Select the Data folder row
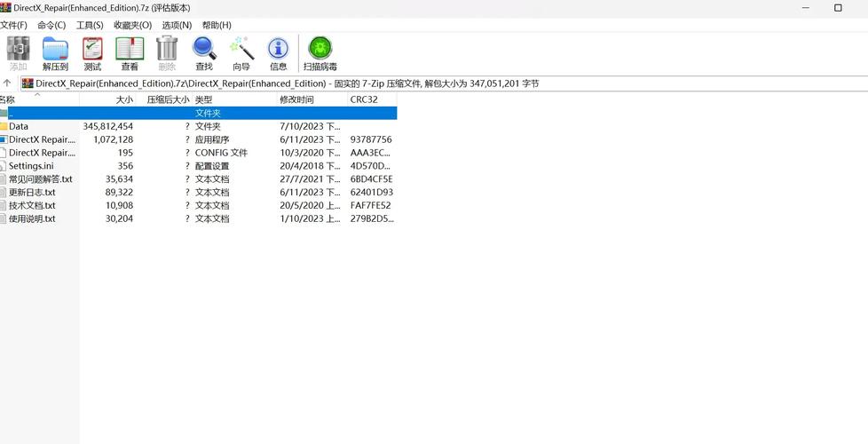Image resolution: width=868 pixels, height=444 pixels. (x=198, y=126)
